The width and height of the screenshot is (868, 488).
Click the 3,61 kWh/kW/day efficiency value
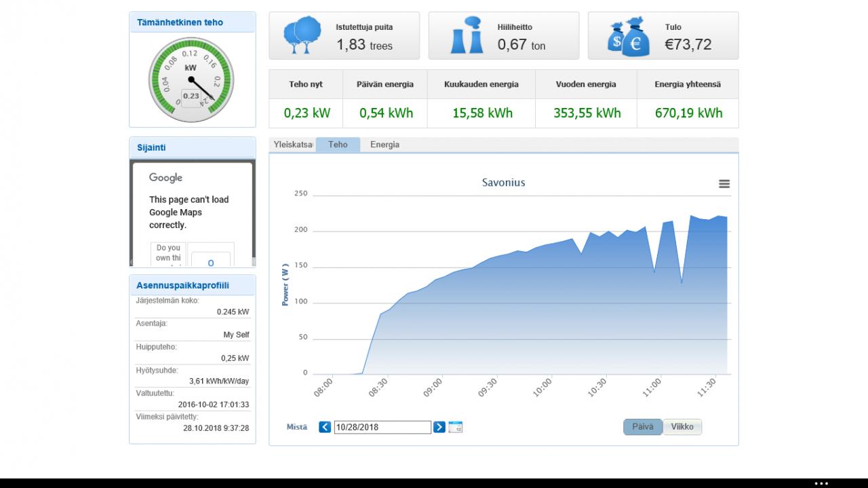(x=219, y=381)
